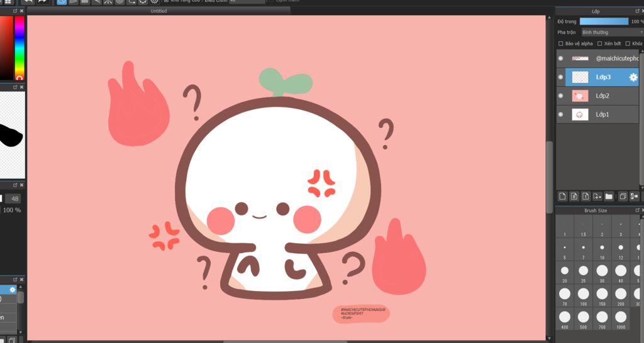Hide the Lớp1 layer
This screenshot has width=644, height=343.
(560, 114)
